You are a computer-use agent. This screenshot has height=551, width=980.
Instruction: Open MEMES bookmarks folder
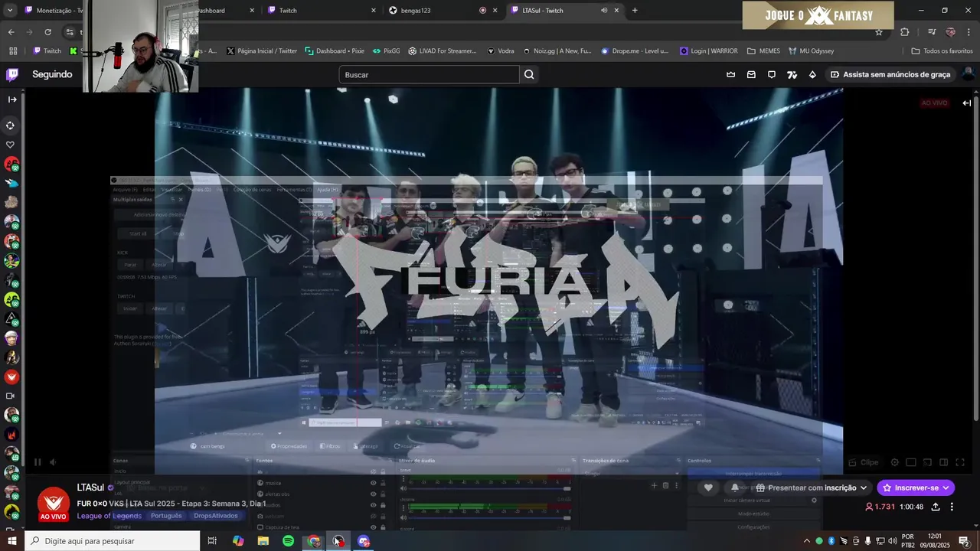point(763,51)
